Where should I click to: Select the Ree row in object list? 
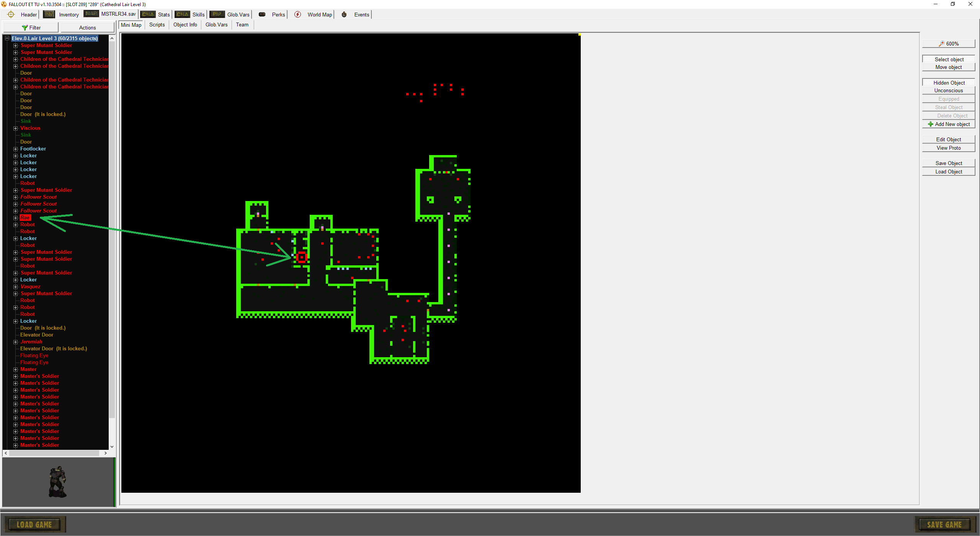tap(25, 218)
